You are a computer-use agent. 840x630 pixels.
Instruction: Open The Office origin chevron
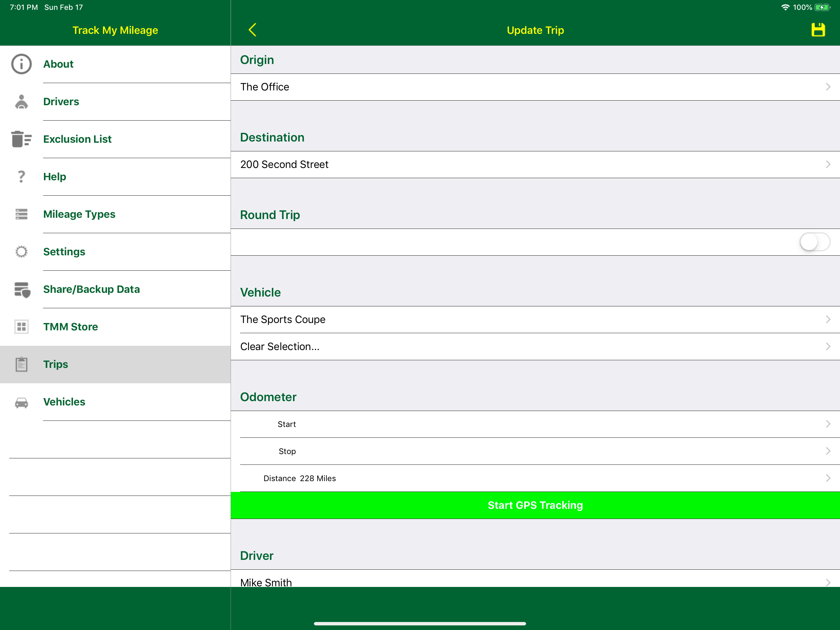(828, 87)
